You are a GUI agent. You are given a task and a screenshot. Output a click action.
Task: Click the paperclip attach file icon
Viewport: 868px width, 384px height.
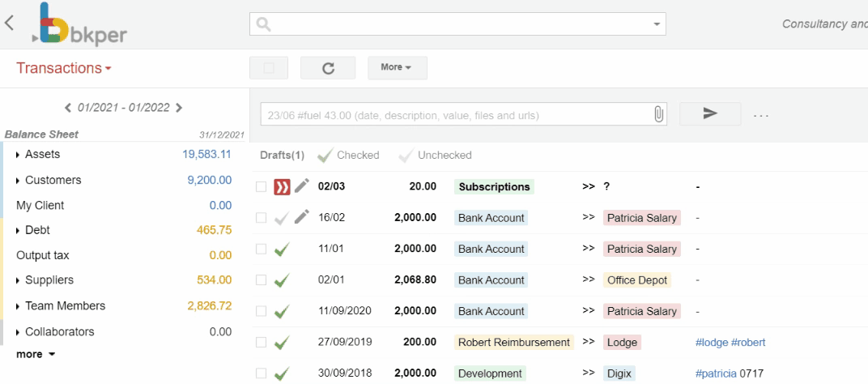(659, 115)
